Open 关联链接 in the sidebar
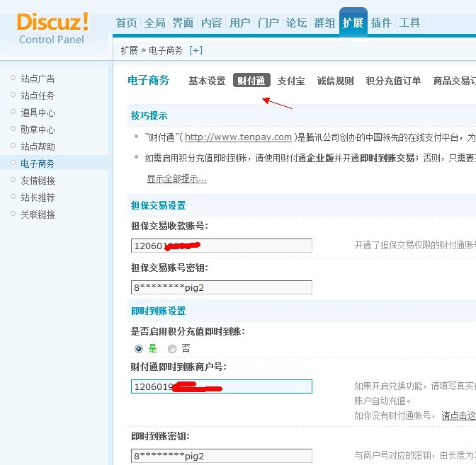 (38, 214)
